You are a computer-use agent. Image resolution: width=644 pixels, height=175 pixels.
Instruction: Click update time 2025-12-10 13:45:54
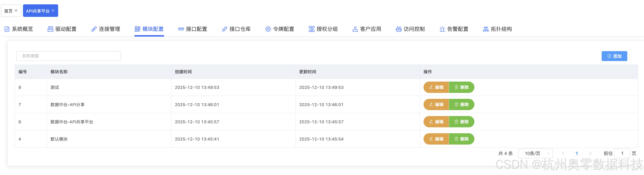[321, 139]
